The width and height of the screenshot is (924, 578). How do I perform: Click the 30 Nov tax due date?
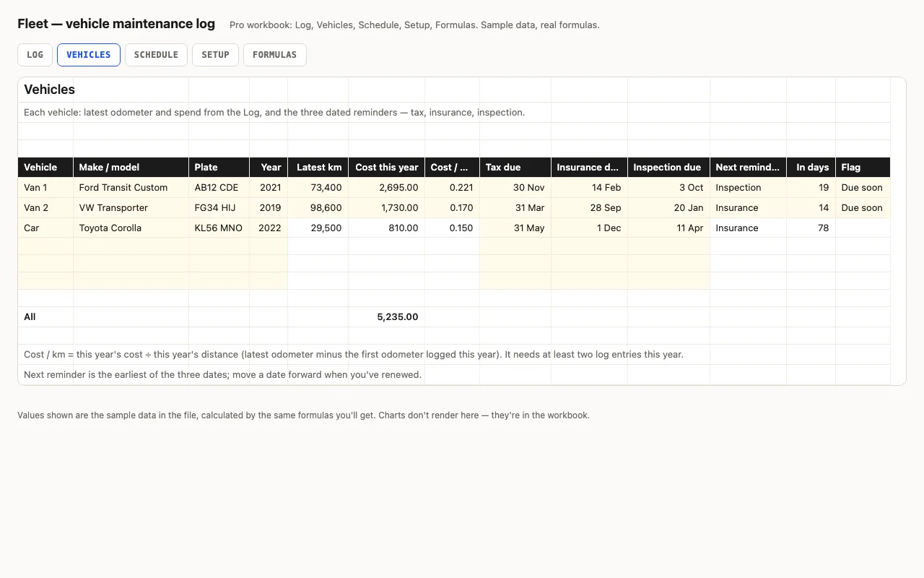515,187
